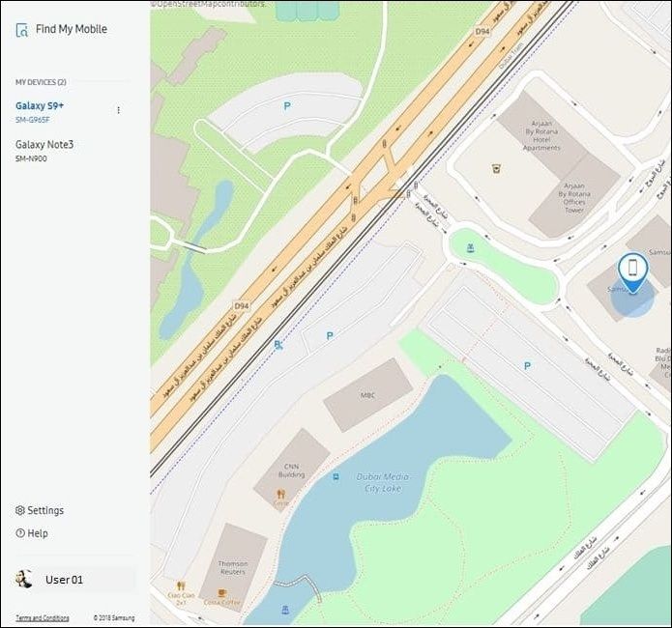The width and height of the screenshot is (672, 628).
Task: Select the Galaxy Note3 device
Action: point(44,144)
